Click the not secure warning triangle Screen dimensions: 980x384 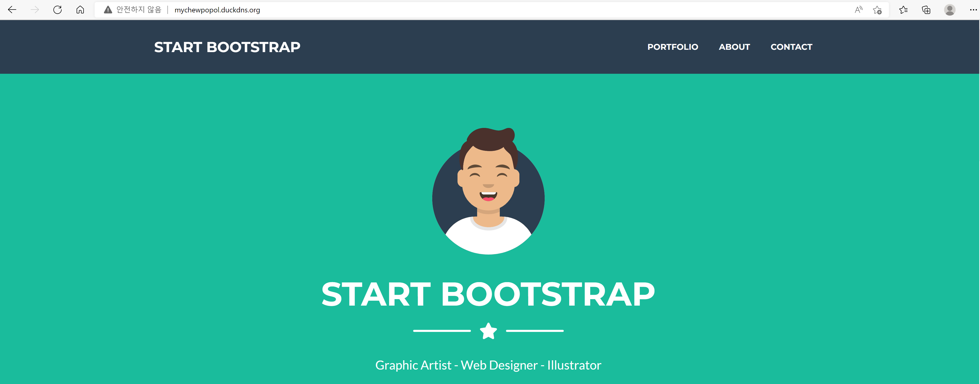pos(108,10)
